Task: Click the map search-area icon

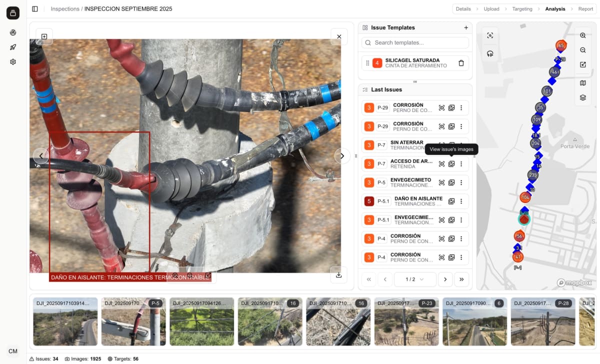Action: point(490,35)
